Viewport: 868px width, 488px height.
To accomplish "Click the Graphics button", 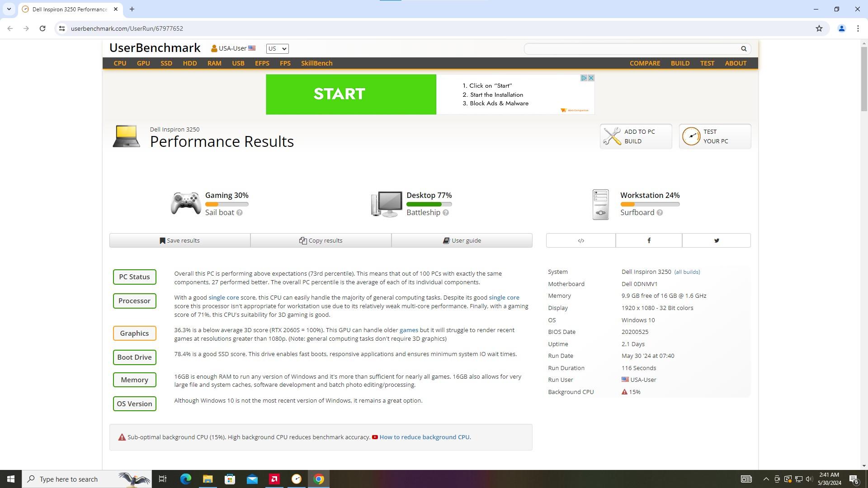I will coord(135,333).
